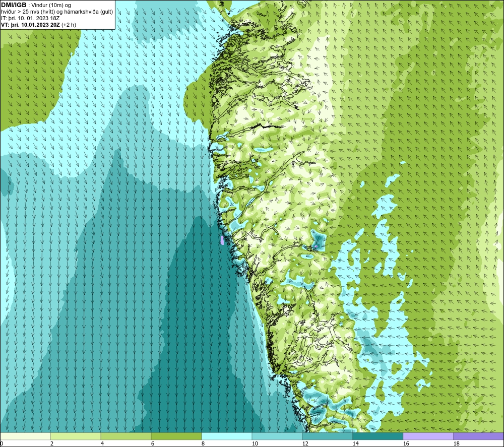The height and width of the screenshot is (447, 504).
Task: Click the violet legend swatch above 18
Action: point(478,436)
